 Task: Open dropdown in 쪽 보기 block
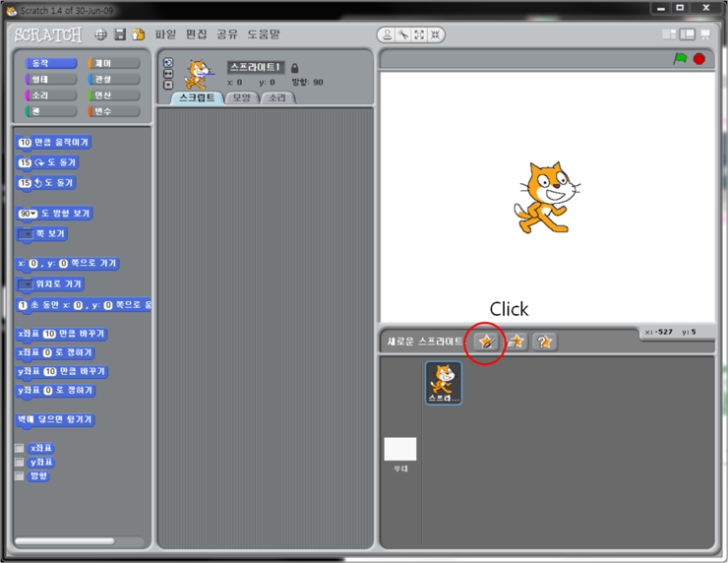tap(26, 234)
